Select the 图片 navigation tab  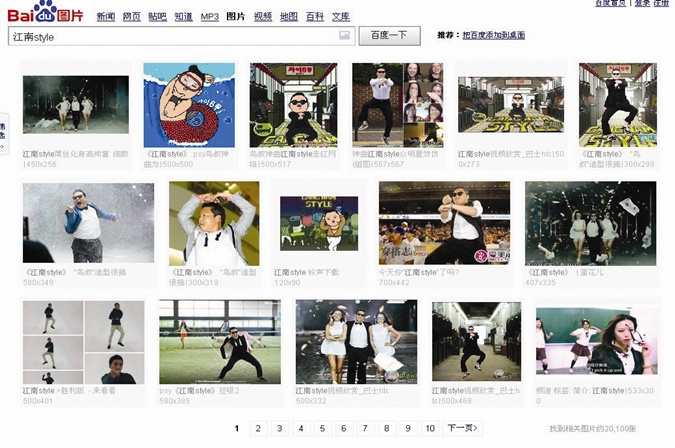236,17
